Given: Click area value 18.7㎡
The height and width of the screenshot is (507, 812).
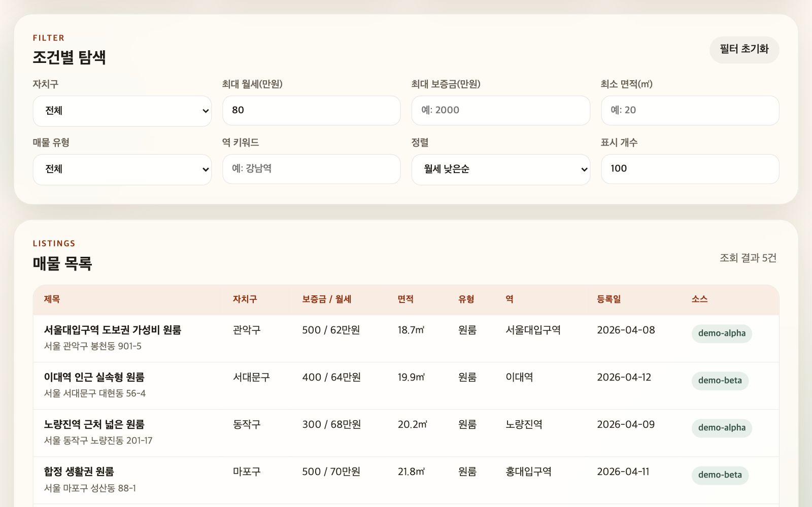Looking at the screenshot, I should click(x=411, y=330).
